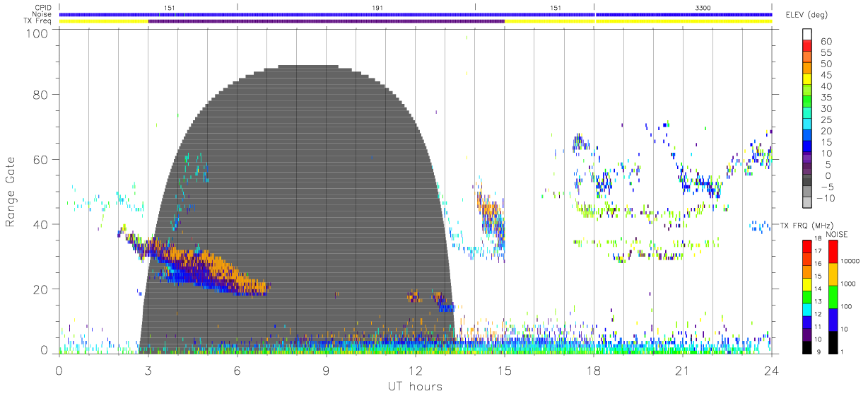The height and width of the screenshot is (401, 868).
Task: Click y-axis tick label "20" on Range Gate axis
Action: 41,289
